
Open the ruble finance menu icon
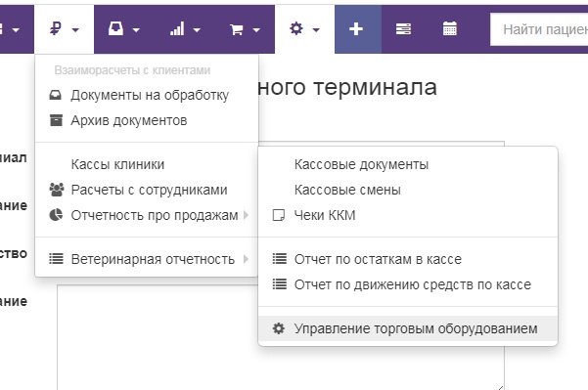(56, 29)
